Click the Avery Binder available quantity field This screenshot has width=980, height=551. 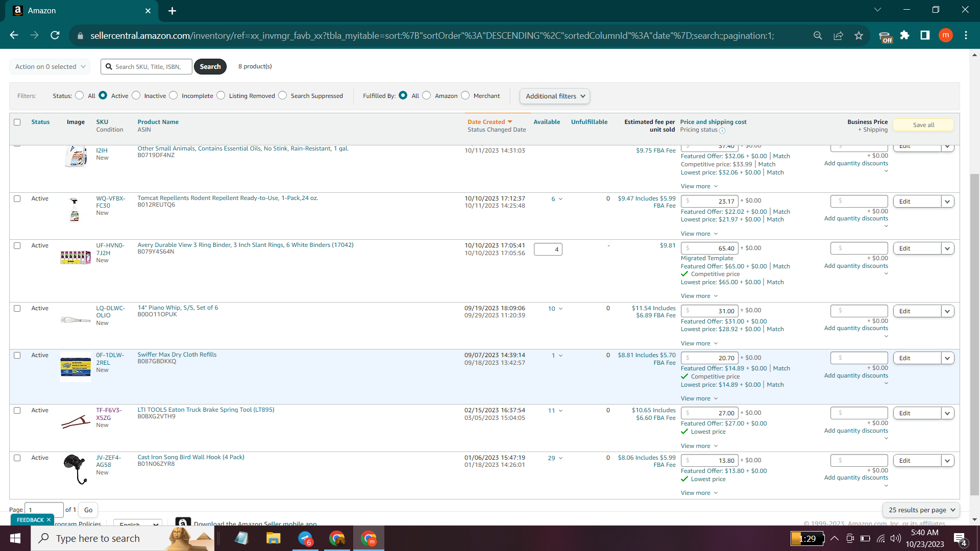coord(548,249)
